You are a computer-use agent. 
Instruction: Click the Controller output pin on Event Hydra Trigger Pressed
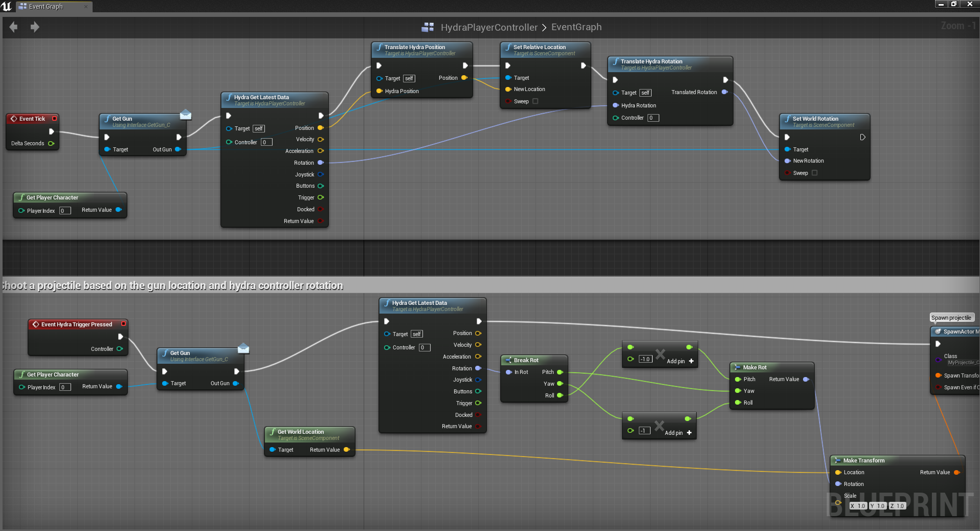tap(120, 349)
